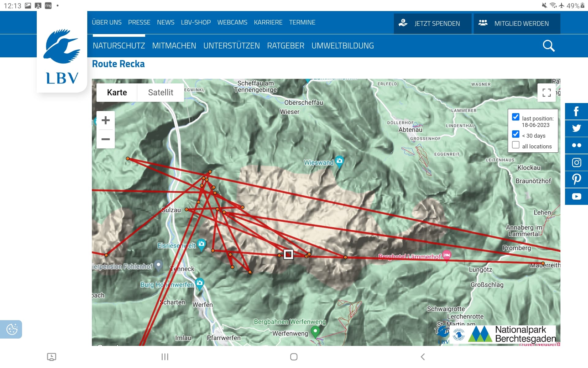Open LBV YouTube channel
Image resolution: width=588 pixels, height=368 pixels.
[576, 197]
